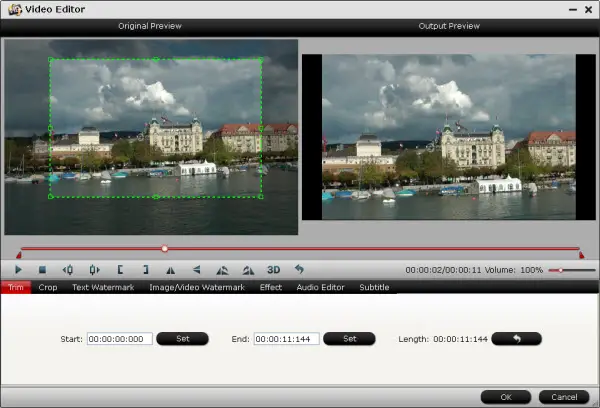
Task: Click the left bracket mark-in icon
Action: tap(120, 270)
